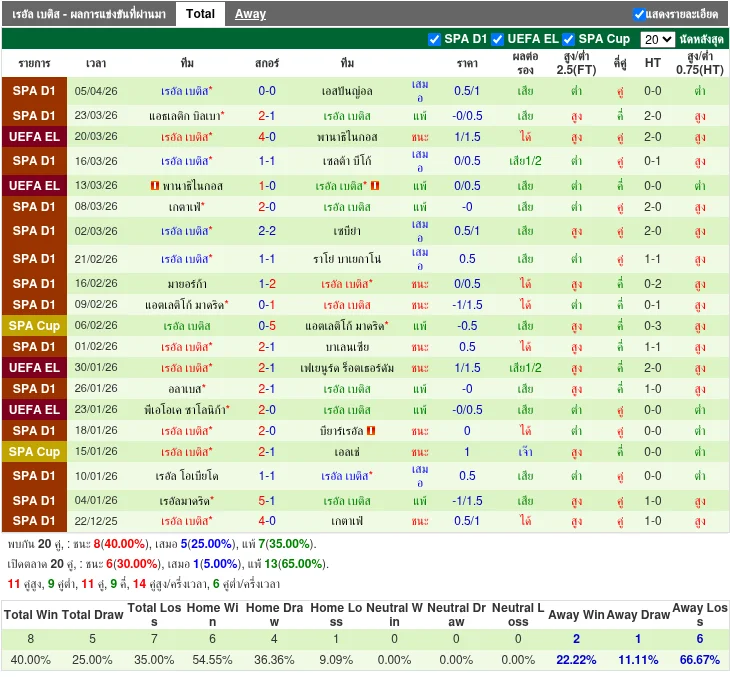730x677 pixels.
Task: Select opponent team เฟเยนูร์ด ร็อตเธอร์ดัม
Action: [x=347, y=368]
